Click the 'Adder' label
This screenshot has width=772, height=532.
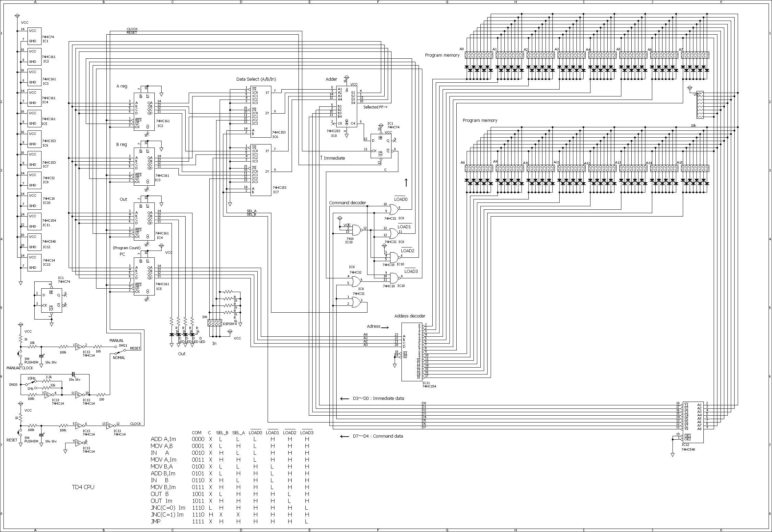pos(331,79)
